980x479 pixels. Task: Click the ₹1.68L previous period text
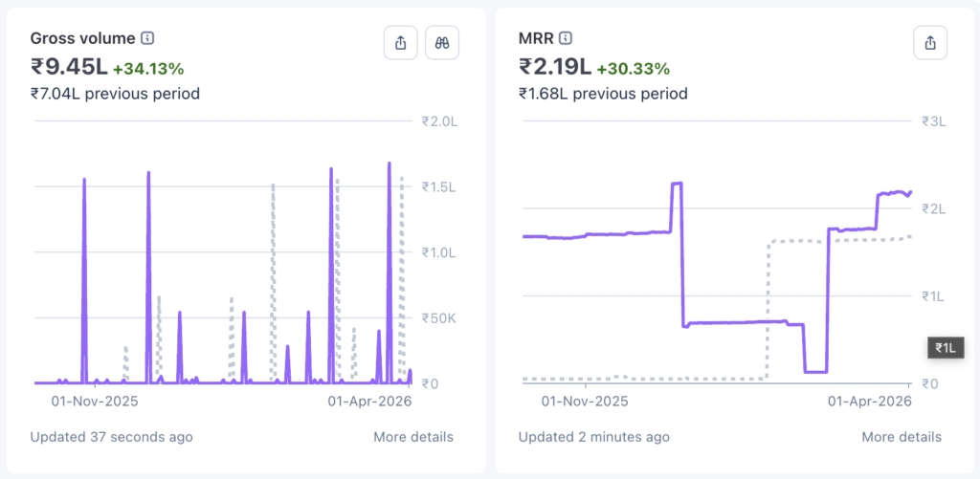603,94
